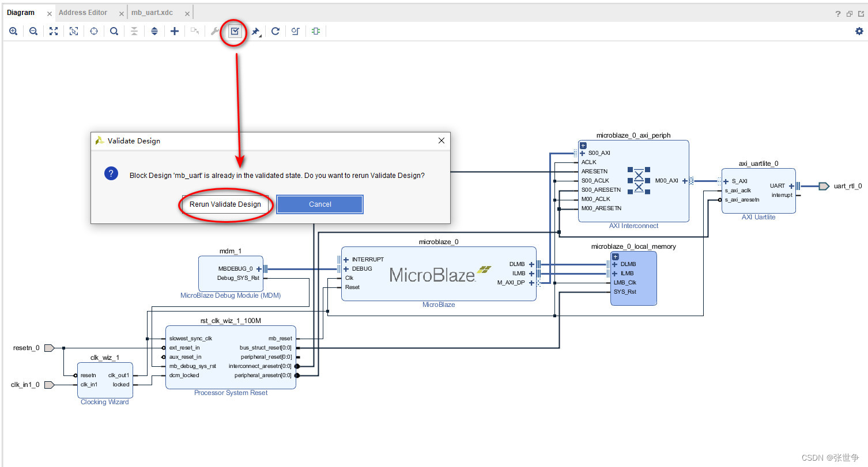Click the LMB_Clk pin on local memory
This screenshot has width=868, height=467.
pyautogui.click(x=625, y=283)
